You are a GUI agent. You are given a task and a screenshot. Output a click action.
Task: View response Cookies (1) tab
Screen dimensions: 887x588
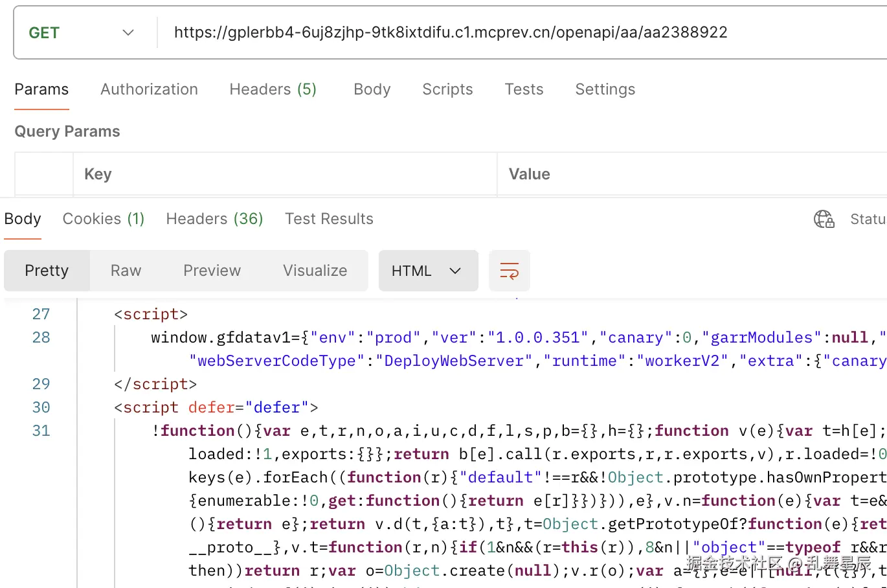[103, 219]
